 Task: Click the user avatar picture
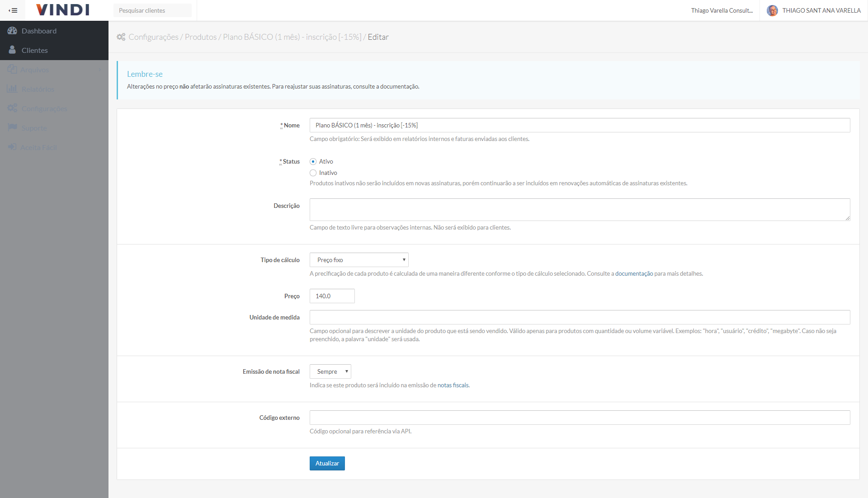tap(772, 10)
